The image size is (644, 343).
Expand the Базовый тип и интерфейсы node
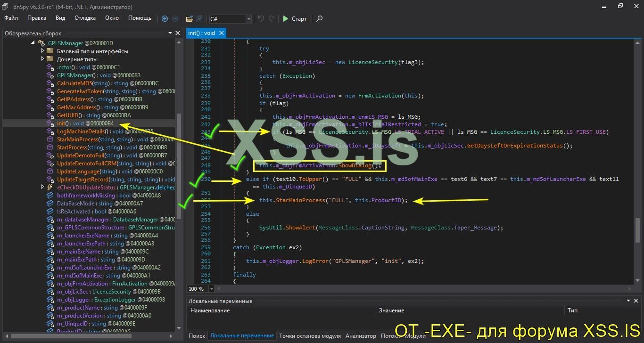point(42,51)
